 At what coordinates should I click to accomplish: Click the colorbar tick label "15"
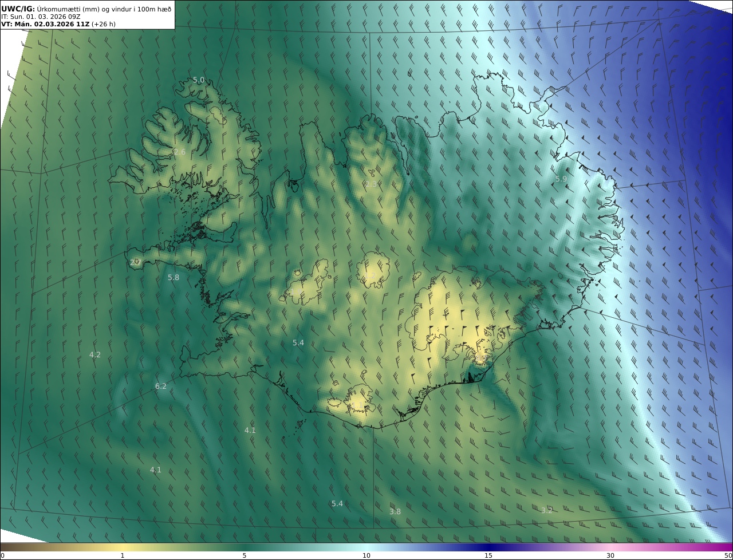click(x=488, y=555)
